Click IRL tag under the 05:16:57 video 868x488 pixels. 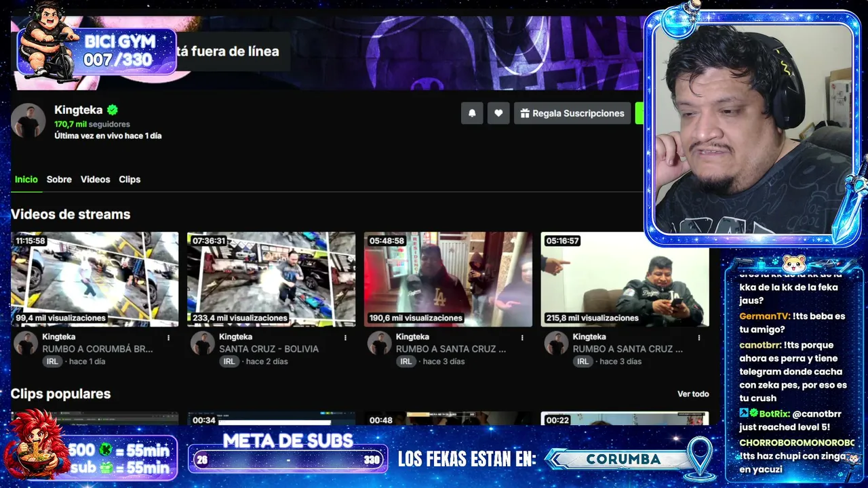coord(583,362)
